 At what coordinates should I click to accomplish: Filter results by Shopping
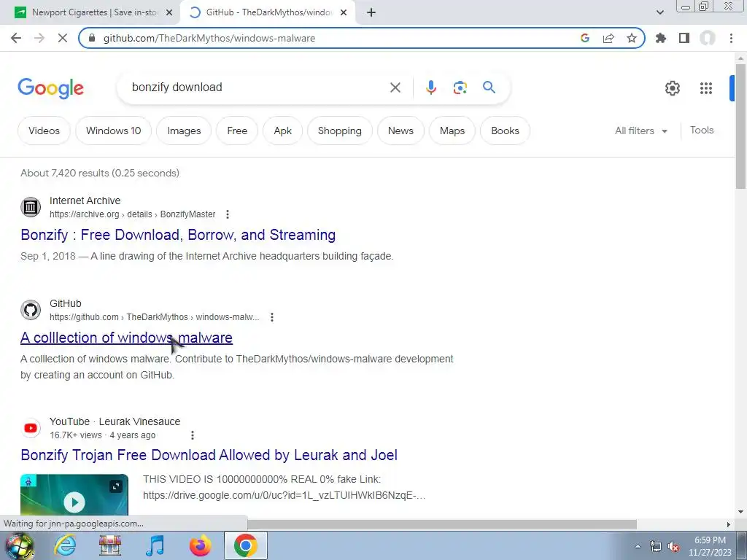click(340, 131)
